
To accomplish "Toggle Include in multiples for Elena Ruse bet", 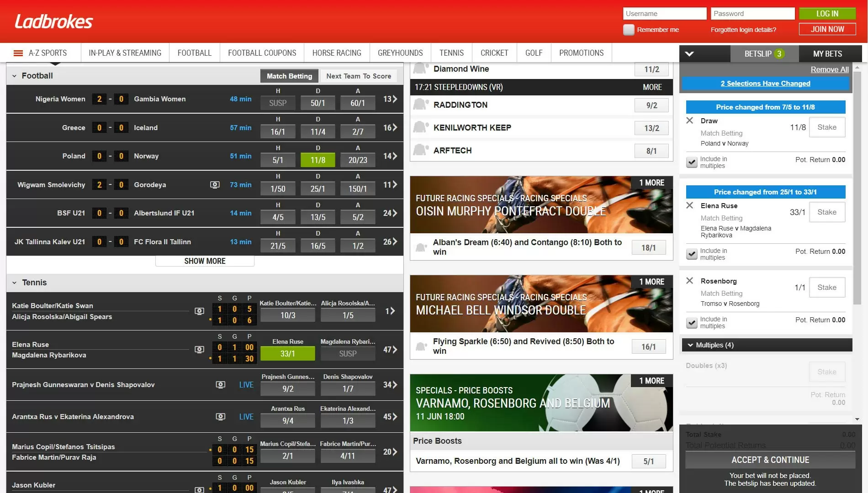I will [x=692, y=254].
